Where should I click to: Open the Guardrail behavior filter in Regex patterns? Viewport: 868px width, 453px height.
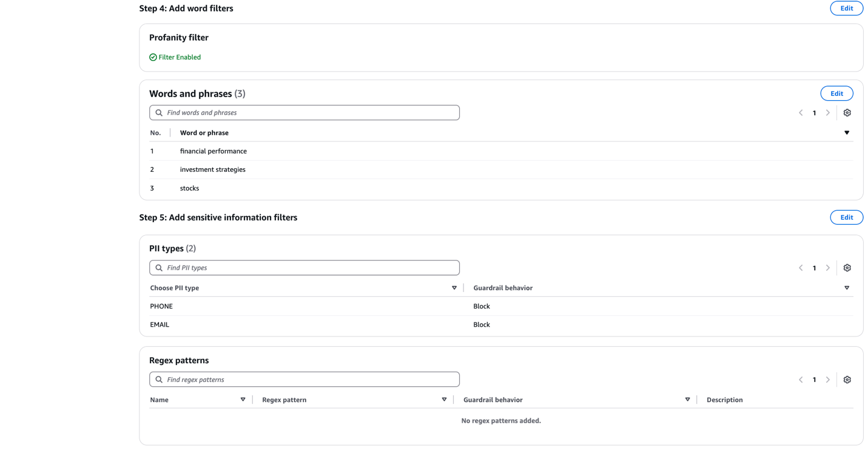(x=687, y=400)
